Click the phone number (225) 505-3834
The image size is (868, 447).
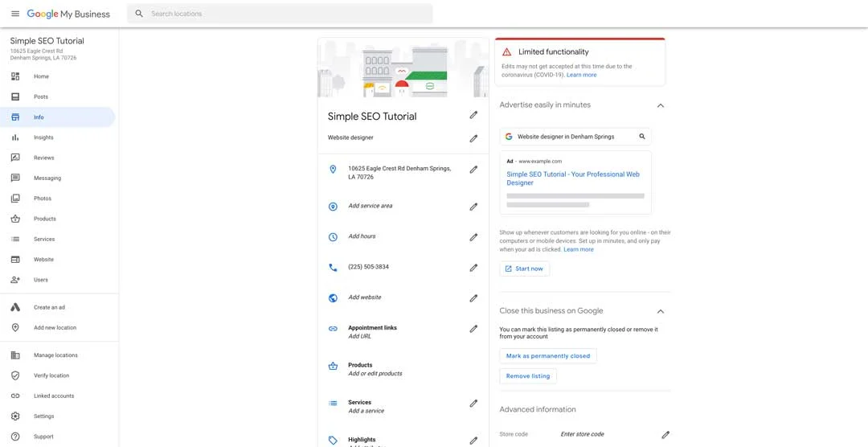pyautogui.click(x=368, y=267)
